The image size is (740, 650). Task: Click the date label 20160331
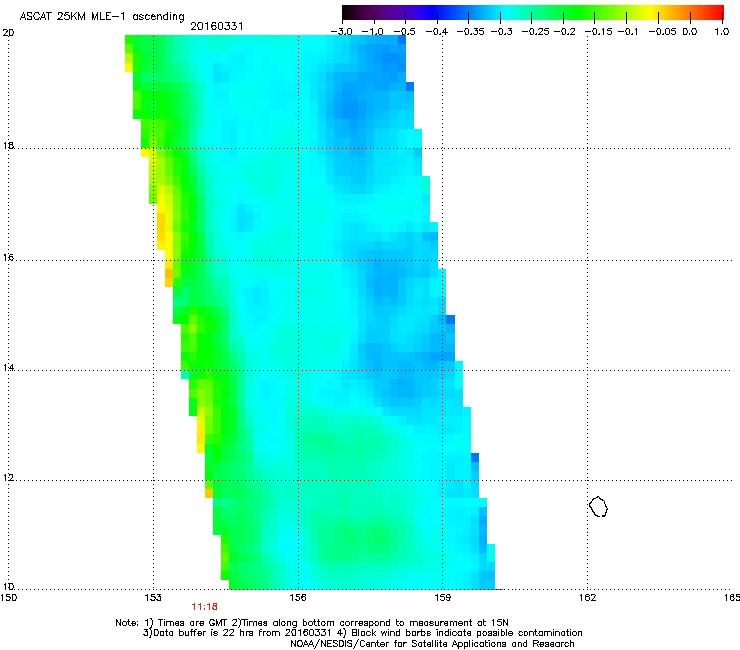[217, 26]
